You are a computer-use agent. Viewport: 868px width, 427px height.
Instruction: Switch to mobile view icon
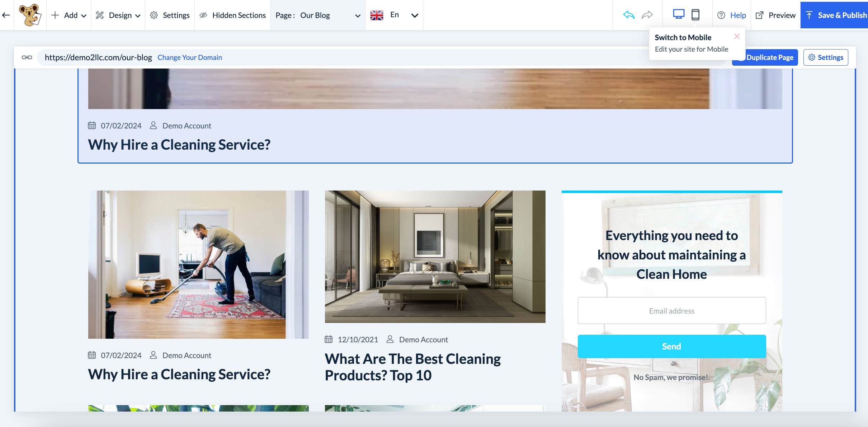[695, 15]
